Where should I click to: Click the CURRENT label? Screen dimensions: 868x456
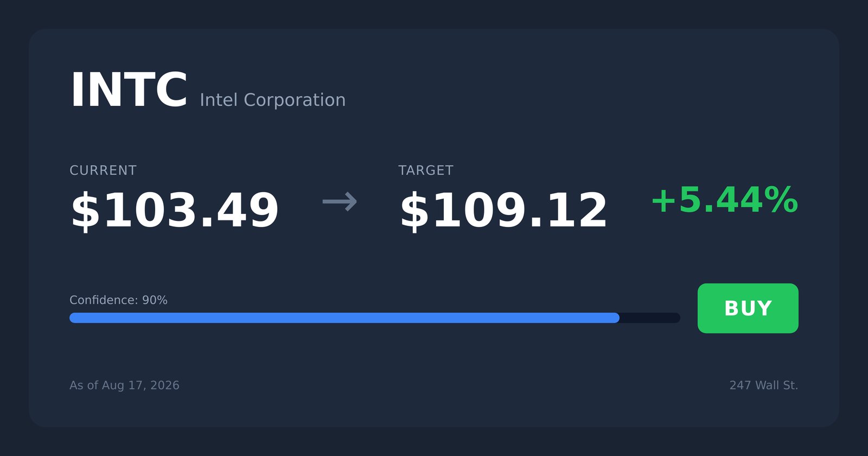103,170
